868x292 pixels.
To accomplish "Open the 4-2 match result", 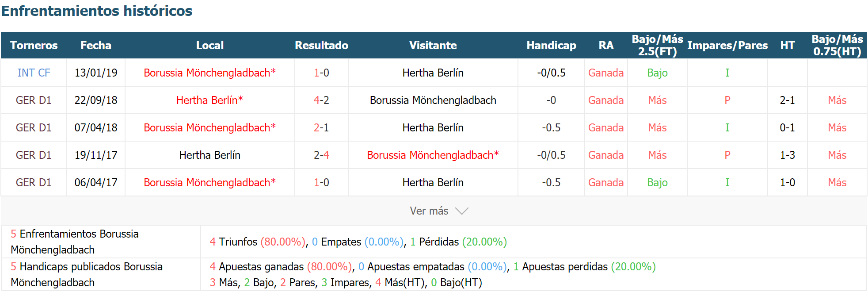I will point(321,100).
